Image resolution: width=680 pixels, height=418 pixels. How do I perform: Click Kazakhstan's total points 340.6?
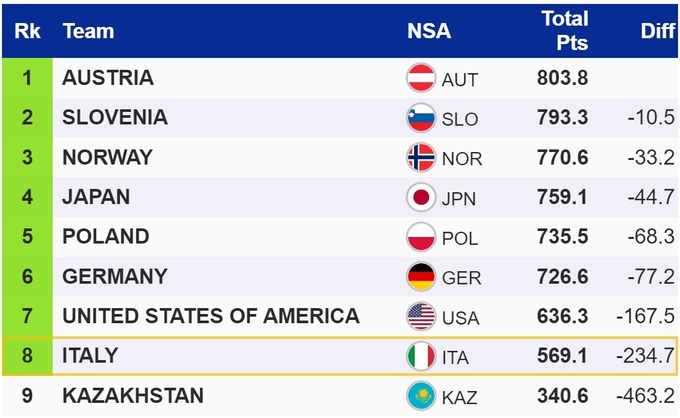[564, 395]
